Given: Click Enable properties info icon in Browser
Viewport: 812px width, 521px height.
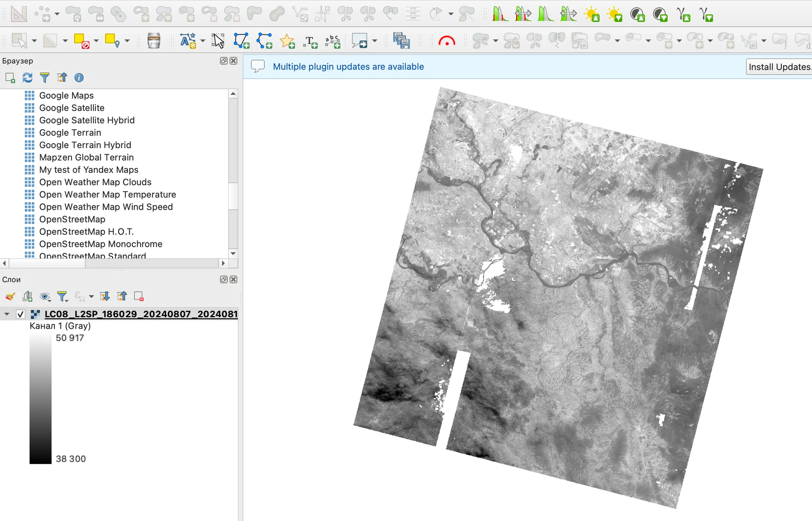Looking at the screenshot, I should point(79,78).
